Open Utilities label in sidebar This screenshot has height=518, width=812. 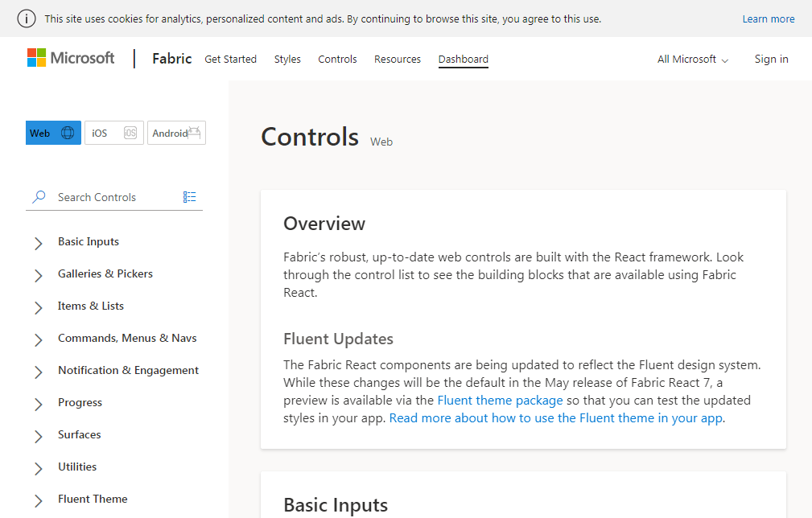(78, 467)
